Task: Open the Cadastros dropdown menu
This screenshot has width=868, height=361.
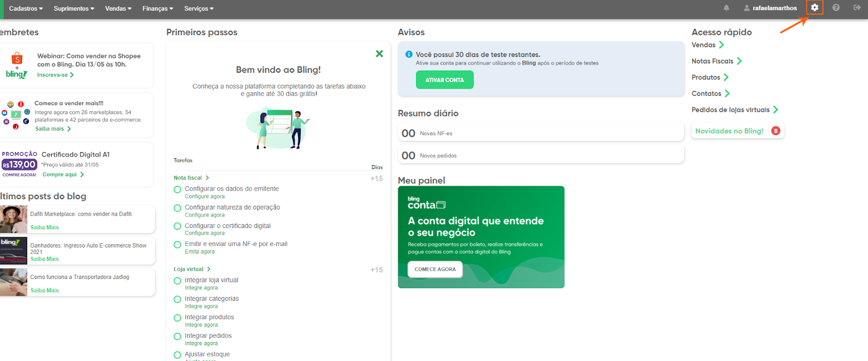Action: [x=25, y=8]
